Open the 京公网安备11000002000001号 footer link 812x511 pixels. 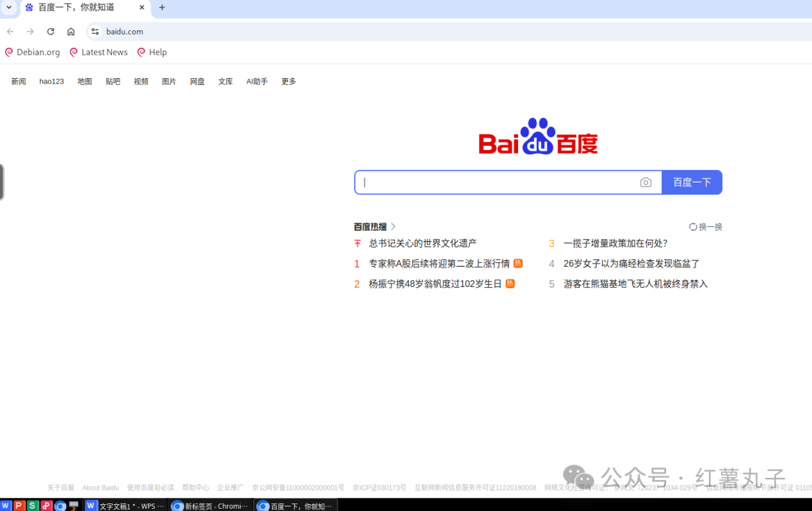click(298, 488)
